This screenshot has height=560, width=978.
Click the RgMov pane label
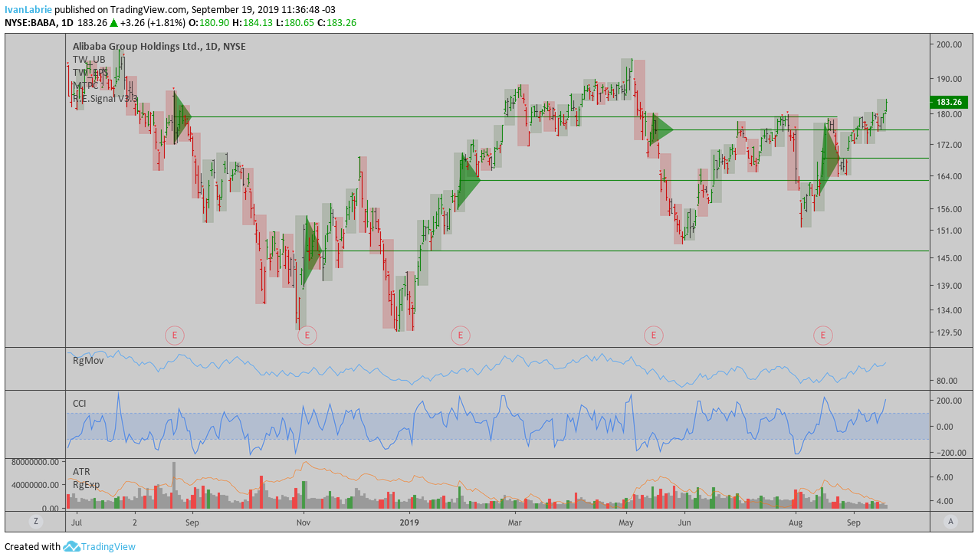tap(88, 360)
